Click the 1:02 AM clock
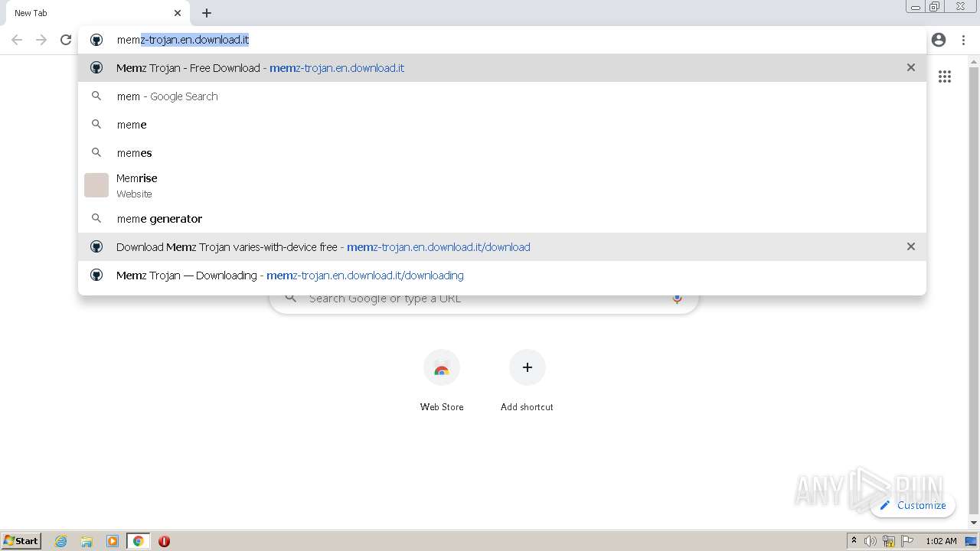Viewport: 980px width, 551px height. (941, 541)
